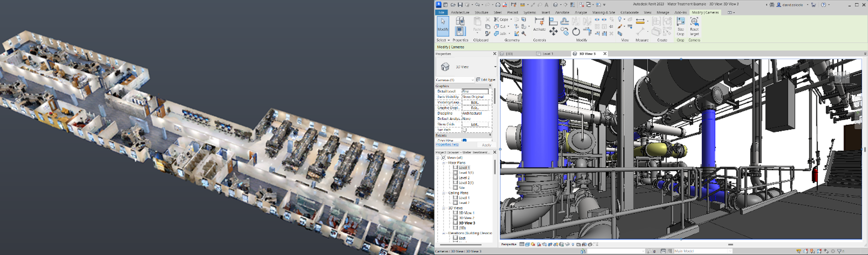Click Detail Level icon in view control bar
The width and height of the screenshot is (868, 255).
(521, 244)
